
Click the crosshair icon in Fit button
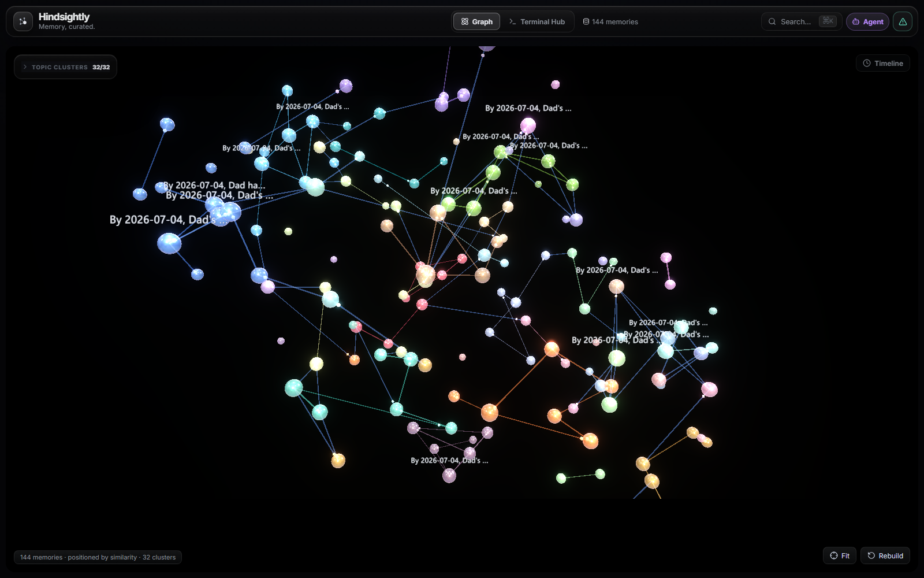click(833, 555)
